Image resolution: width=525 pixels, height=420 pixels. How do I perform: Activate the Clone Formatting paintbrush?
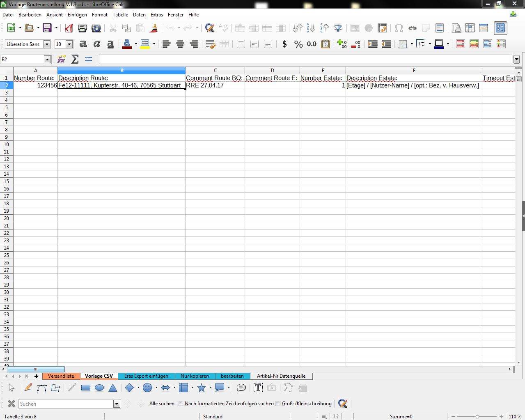(154, 28)
